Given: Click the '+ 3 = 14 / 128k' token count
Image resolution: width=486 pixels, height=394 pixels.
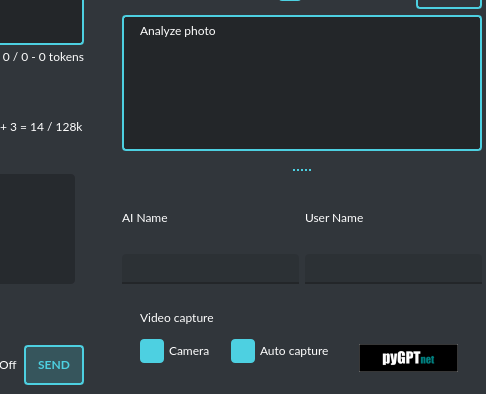Looking at the screenshot, I should coord(41,127).
